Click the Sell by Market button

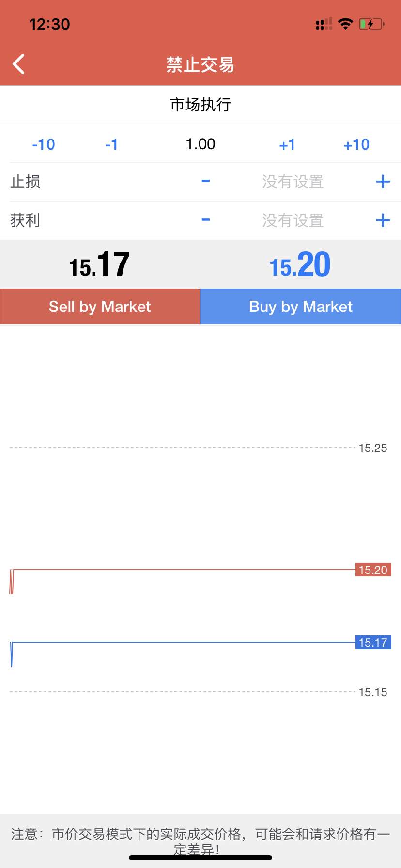pyautogui.click(x=100, y=307)
